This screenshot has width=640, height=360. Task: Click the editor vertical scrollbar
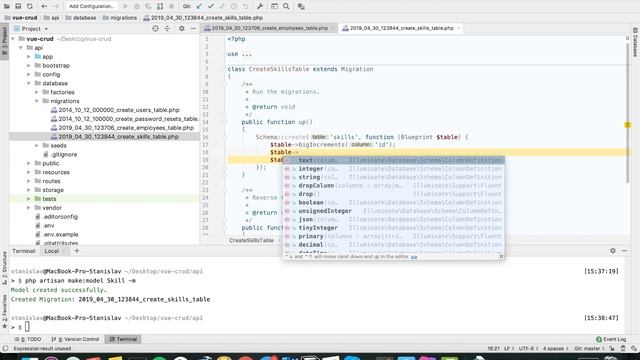628,112
